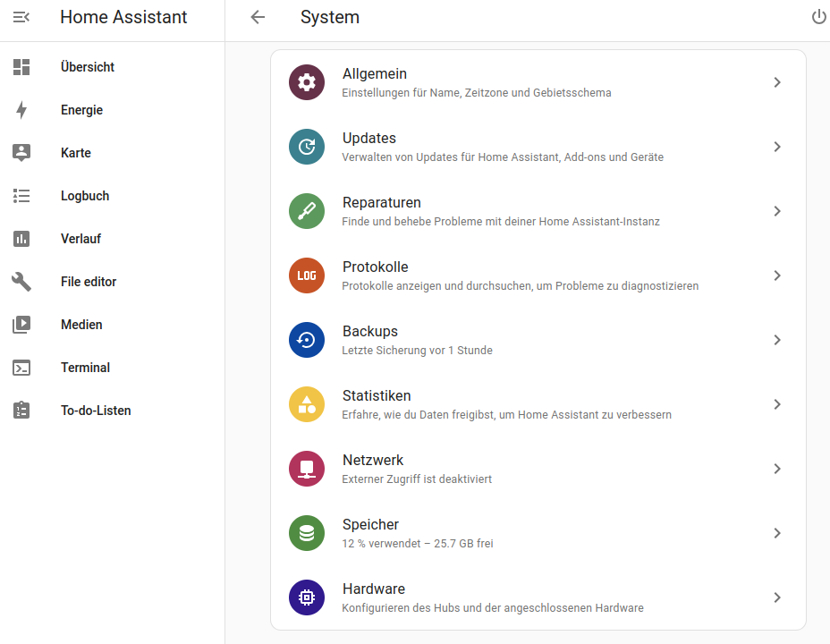Screen dimensions: 830x644
Task: Open Medien in the sidebar
Action: (x=112, y=325)
